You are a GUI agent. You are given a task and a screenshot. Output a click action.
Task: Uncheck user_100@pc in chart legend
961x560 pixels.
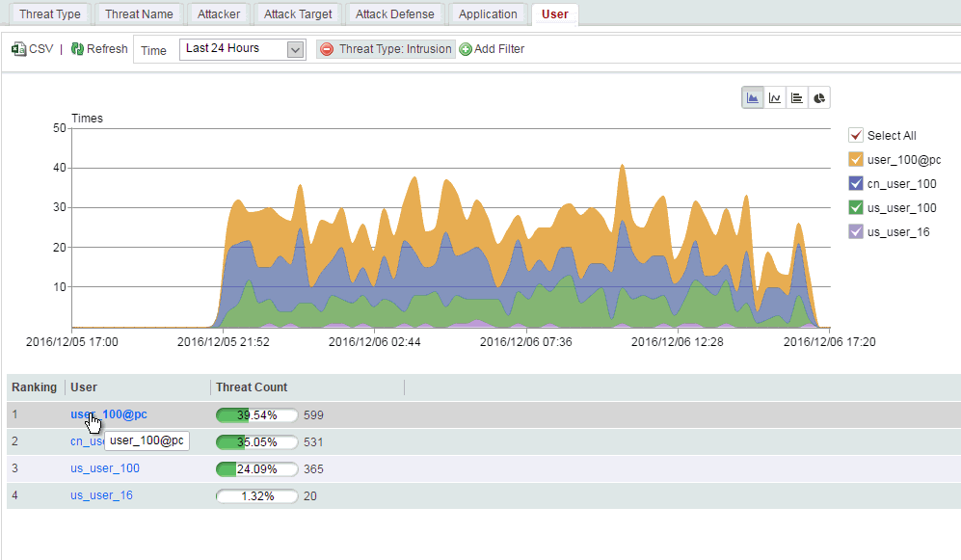[856, 159]
